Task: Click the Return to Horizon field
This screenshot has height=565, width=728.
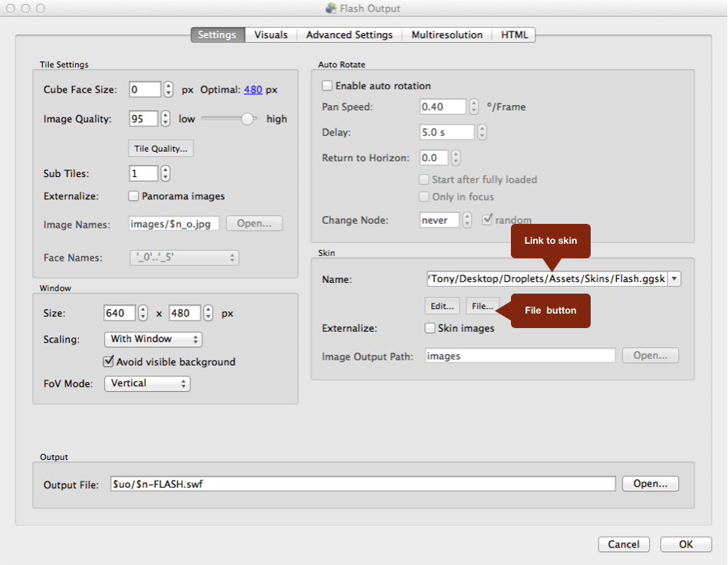Action: pos(433,158)
